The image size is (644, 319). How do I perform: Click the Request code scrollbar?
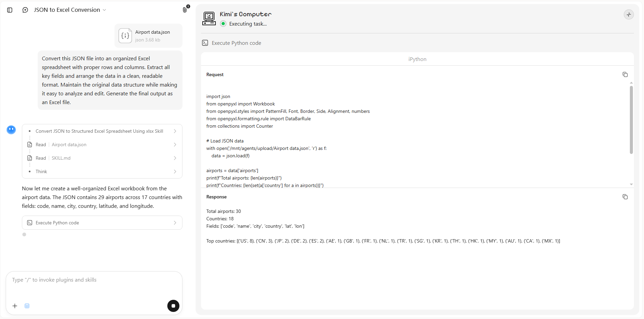[631, 120]
